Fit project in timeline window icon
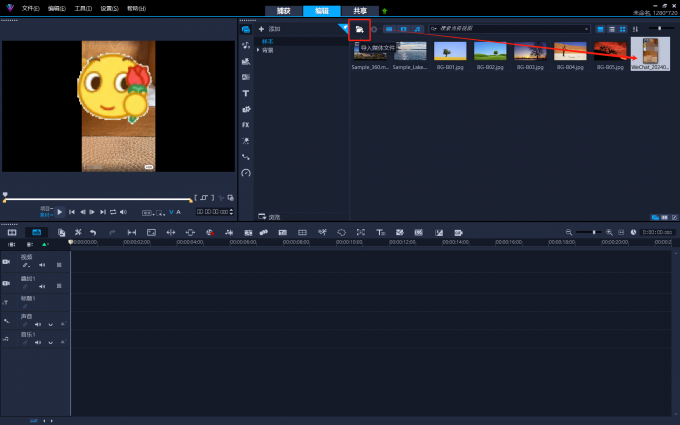The image size is (680, 425). tap(621, 232)
